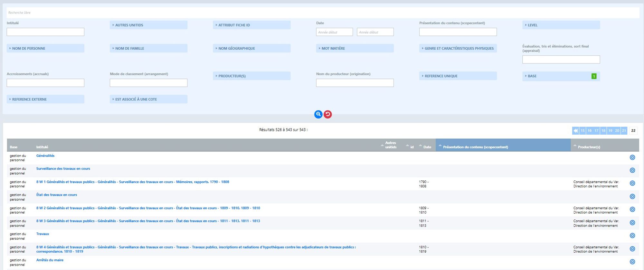Sort by Date column arrow
Image resolution: width=644 pixels, height=270 pixels.
click(421, 146)
